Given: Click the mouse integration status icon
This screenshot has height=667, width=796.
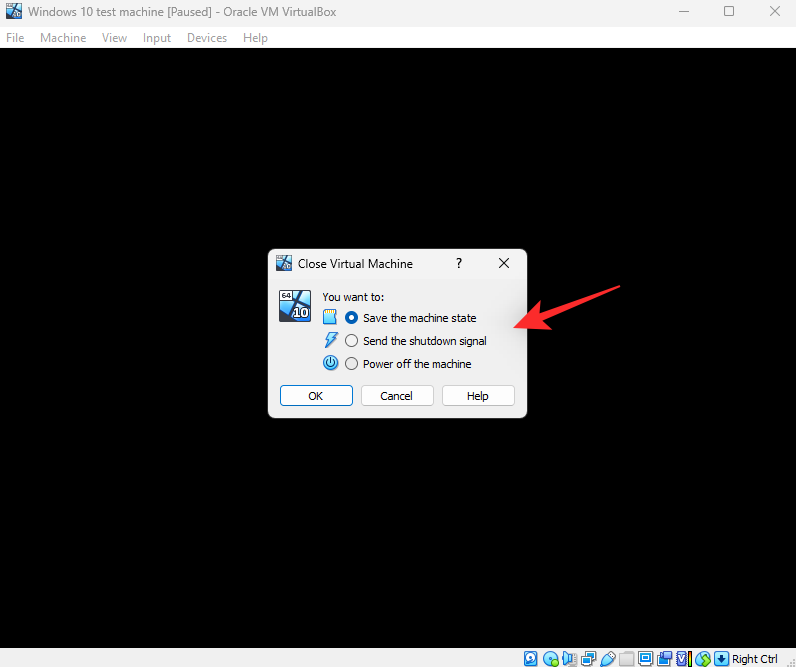Looking at the screenshot, I should click(x=703, y=658).
